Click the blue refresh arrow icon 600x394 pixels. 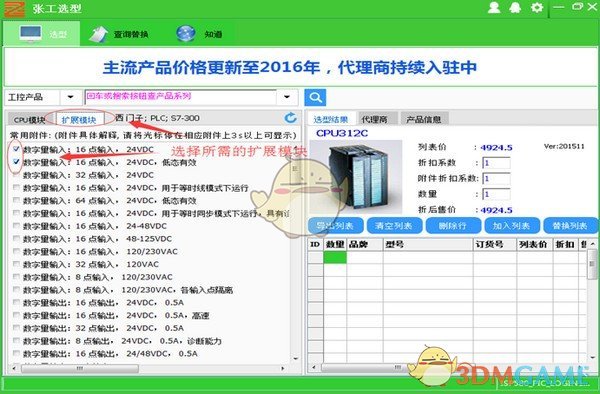291,118
